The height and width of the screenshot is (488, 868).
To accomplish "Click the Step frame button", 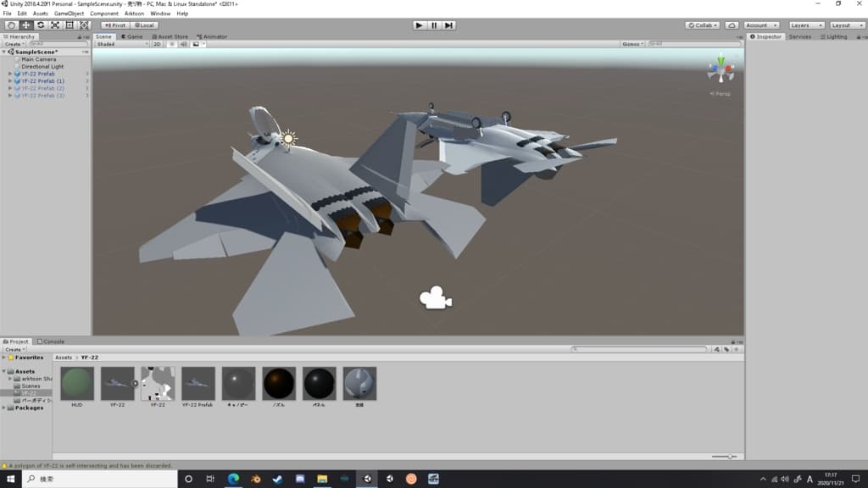I will pyautogui.click(x=449, y=25).
